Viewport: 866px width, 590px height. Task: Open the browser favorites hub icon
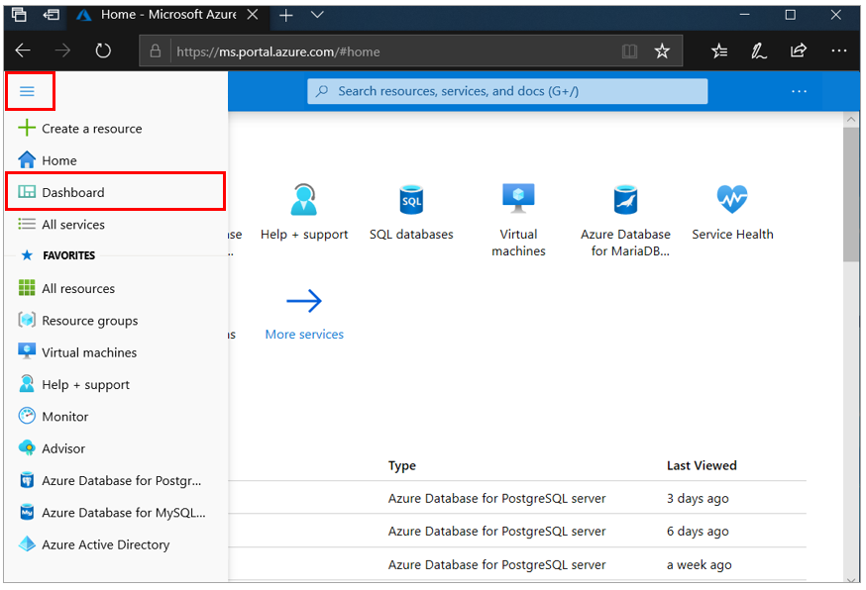click(x=719, y=51)
